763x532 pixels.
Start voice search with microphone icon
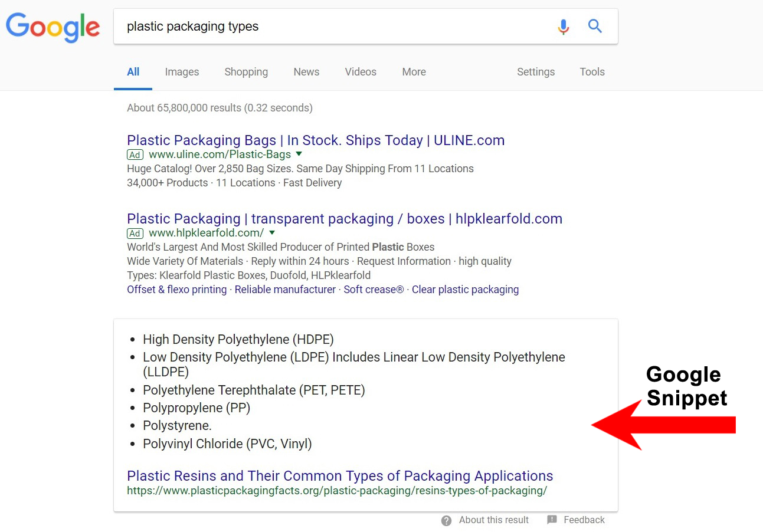tap(564, 27)
